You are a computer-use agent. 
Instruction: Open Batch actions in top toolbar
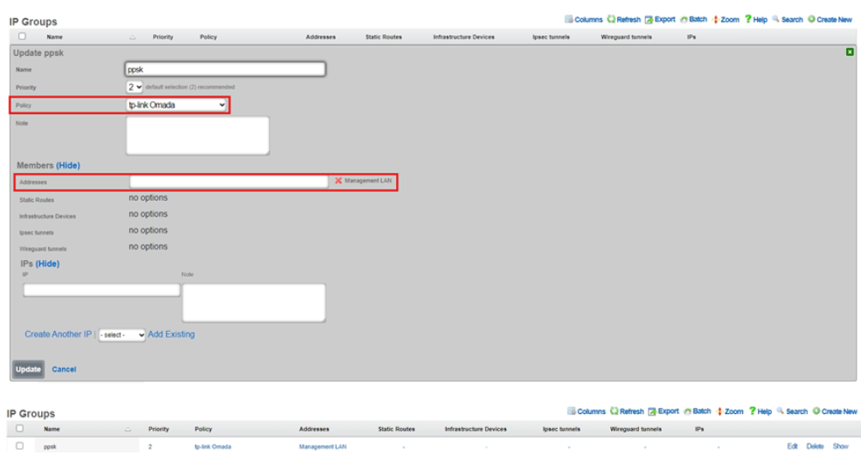pyautogui.click(x=693, y=19)
